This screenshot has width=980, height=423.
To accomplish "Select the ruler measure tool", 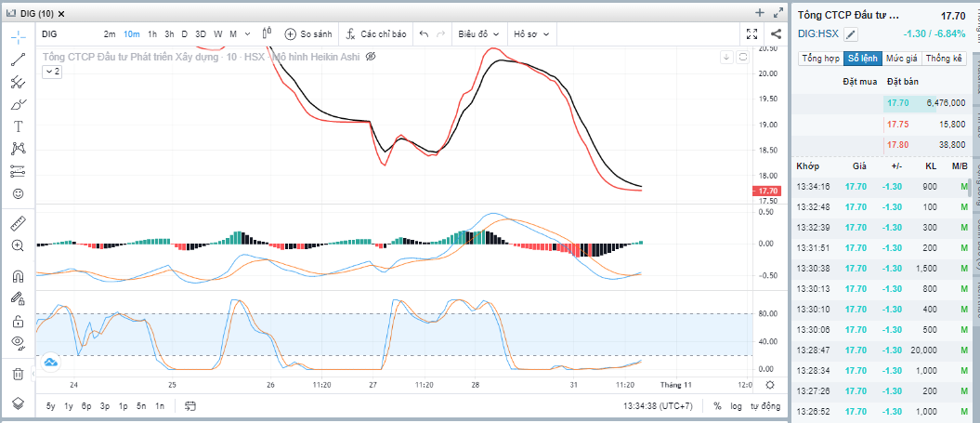I will click(18, 224).
